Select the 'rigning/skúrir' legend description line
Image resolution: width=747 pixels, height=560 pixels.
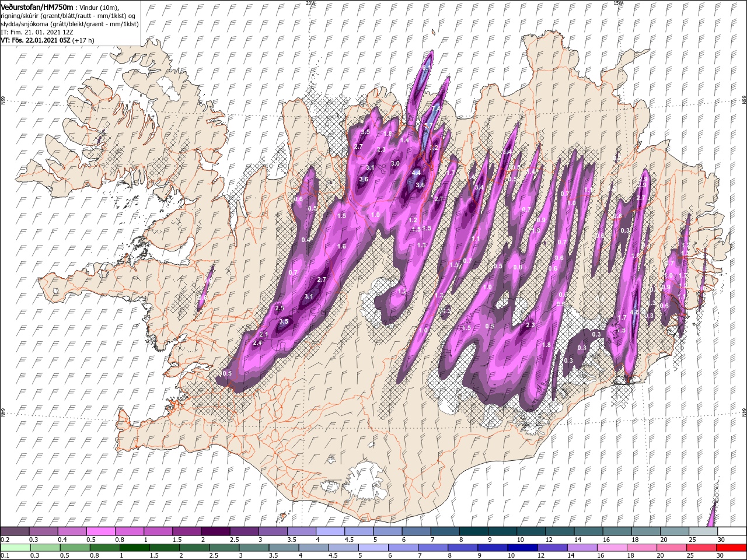68,15
